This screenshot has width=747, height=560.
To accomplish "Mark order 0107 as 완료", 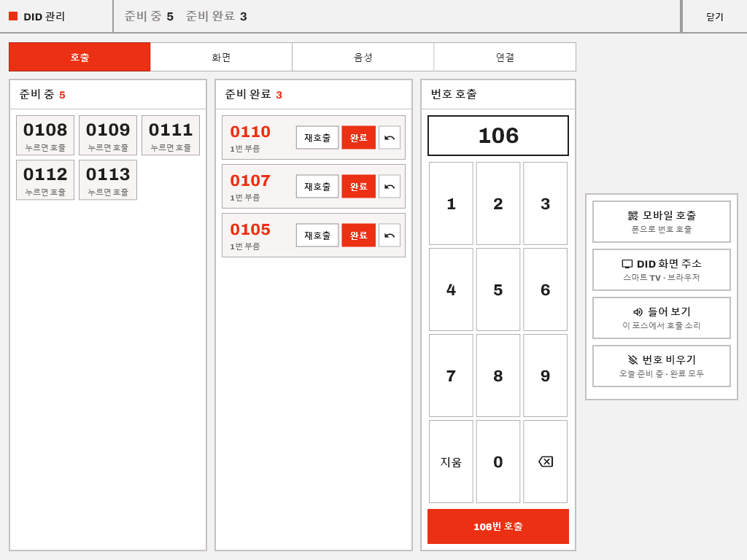I will point(359,186).
